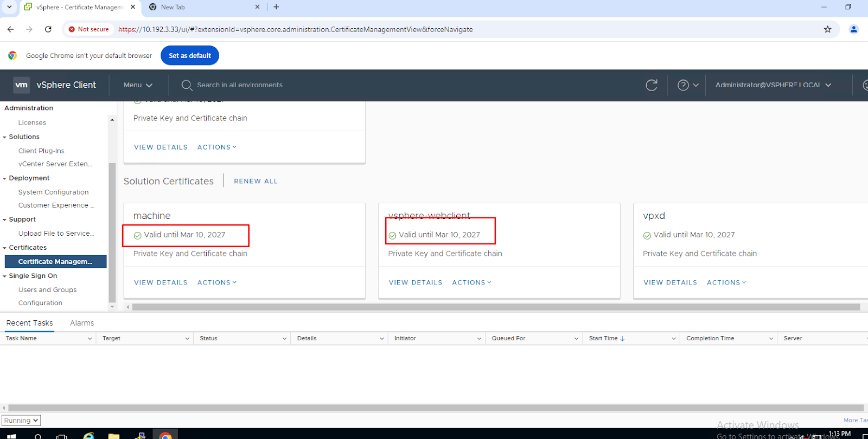
Task: Open Task View on taskbar
Action: click(x=62, y=436)
